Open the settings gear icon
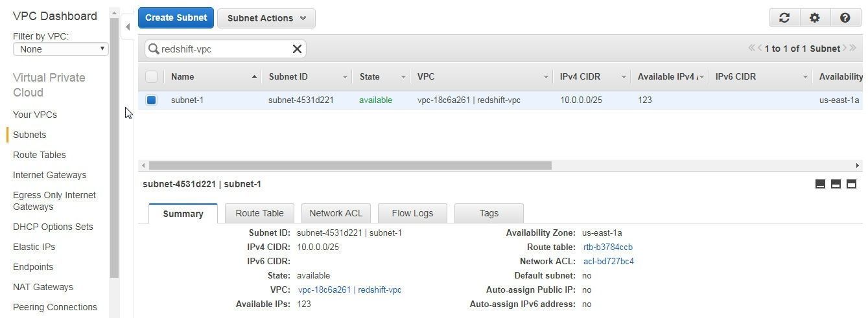Image resolution: width=868 pixels, height=318 pixels. tap(815, 18)
